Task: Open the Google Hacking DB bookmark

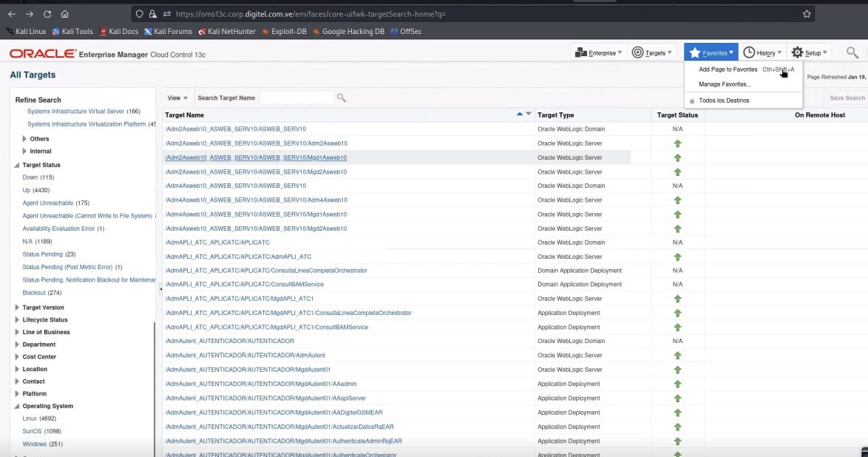Action: (x=349, y=32)
